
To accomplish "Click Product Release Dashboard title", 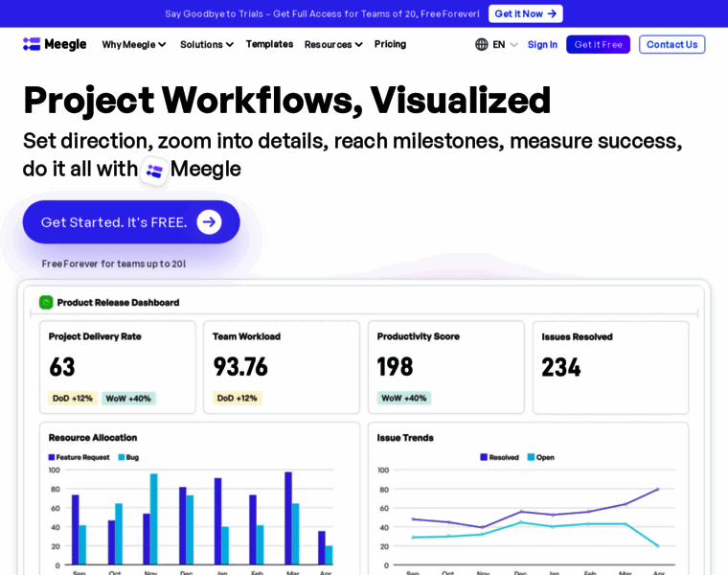I will click(x=118, y=303).
